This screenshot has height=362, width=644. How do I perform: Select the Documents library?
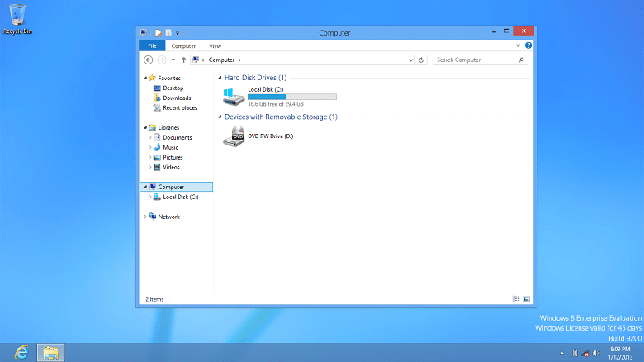tap(177, 137)
